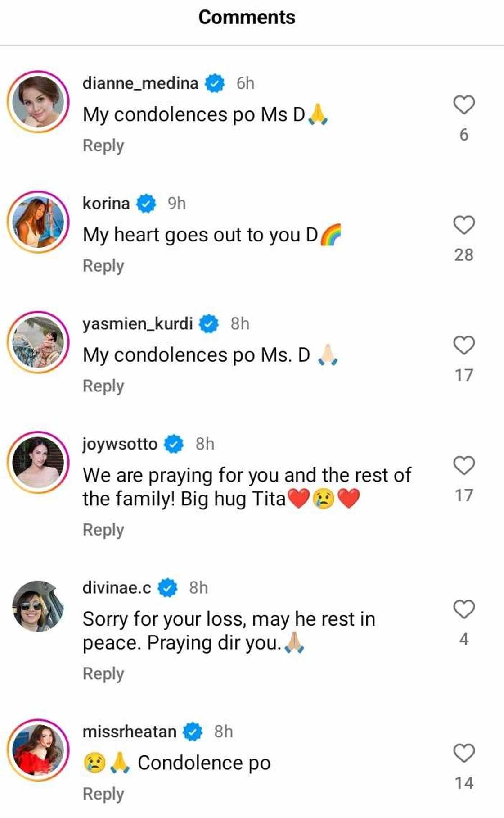This screenshot has width=504, height=818.
Task: Tap the heart on korina's comment
Action: click(463, 225)
